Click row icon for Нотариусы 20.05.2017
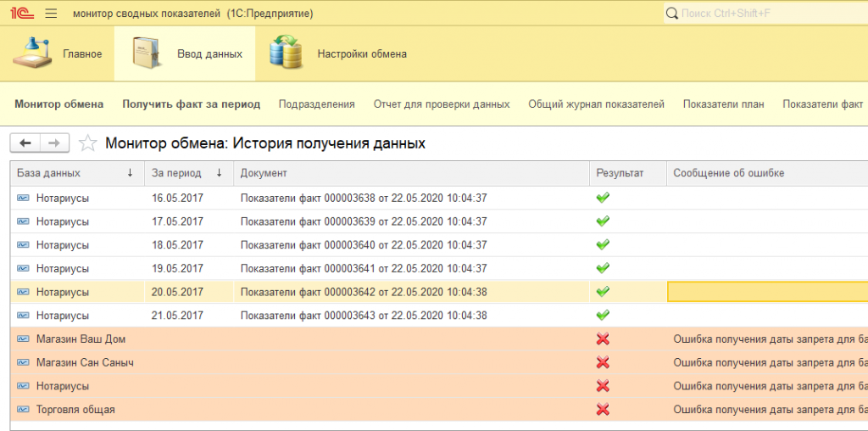Image resolution: width=868 pixels, height=431 pixels. coord(23,292)
